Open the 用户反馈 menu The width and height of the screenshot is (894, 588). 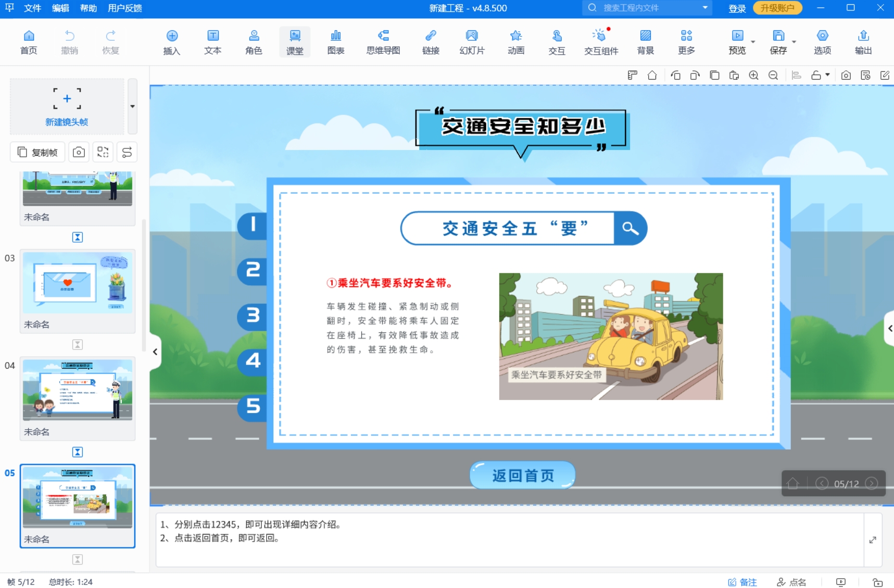coord(125,8)
